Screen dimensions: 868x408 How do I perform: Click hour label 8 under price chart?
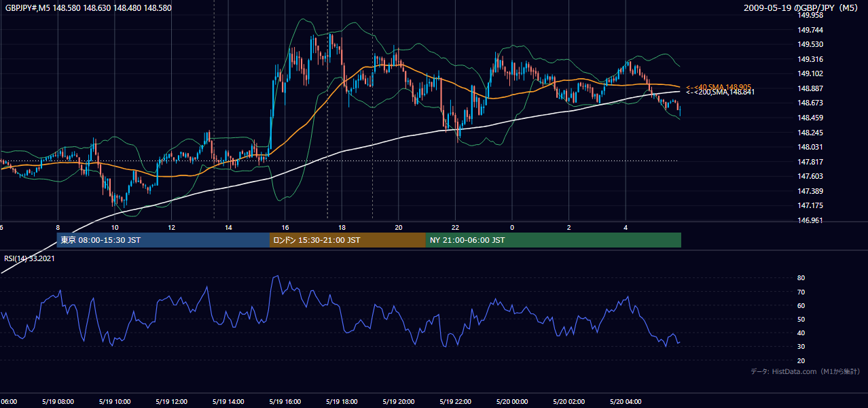click(x=58, y=228)
